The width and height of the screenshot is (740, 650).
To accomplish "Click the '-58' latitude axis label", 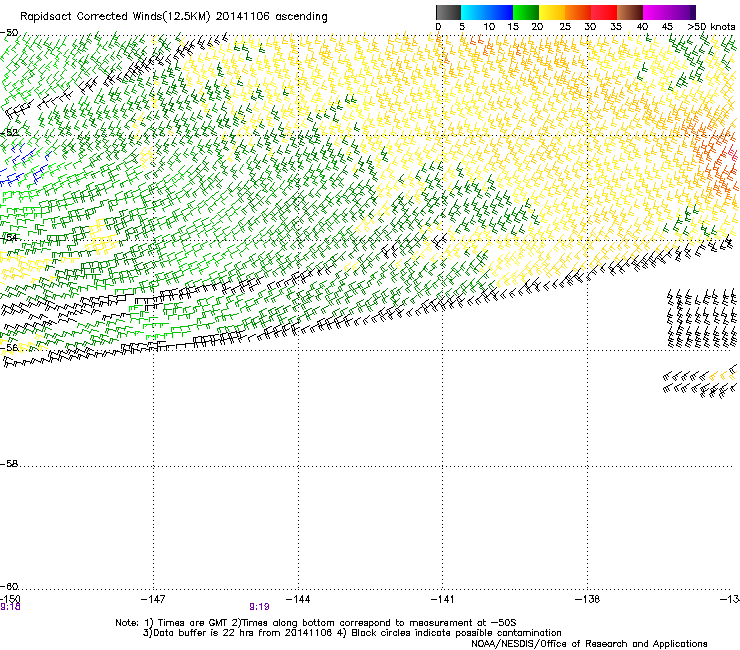I will coord(9,464).
